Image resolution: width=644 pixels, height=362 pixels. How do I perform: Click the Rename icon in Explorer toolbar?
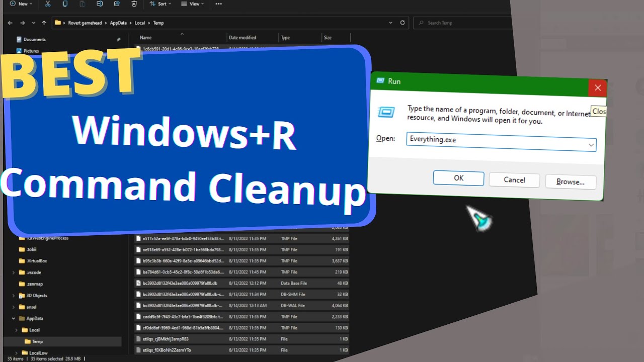point(100,4)
